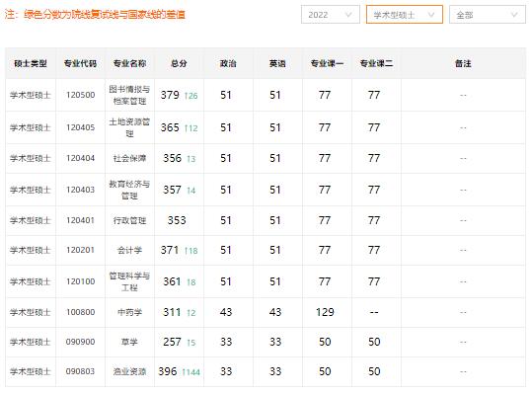Image resolution: width=532 pixels, height=394 pixels.
Task: Click major name 管理科学与工程
Action: (x=129, y=281)
